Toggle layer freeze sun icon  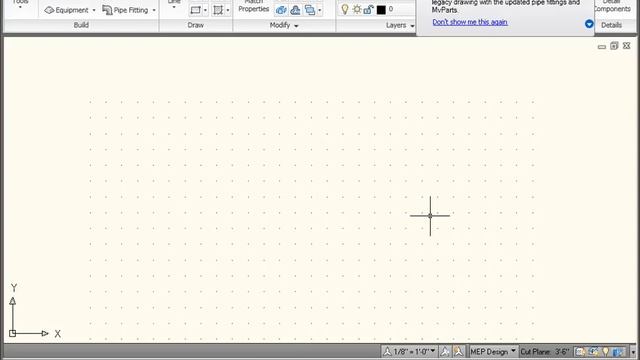click(x=357, y=9)
